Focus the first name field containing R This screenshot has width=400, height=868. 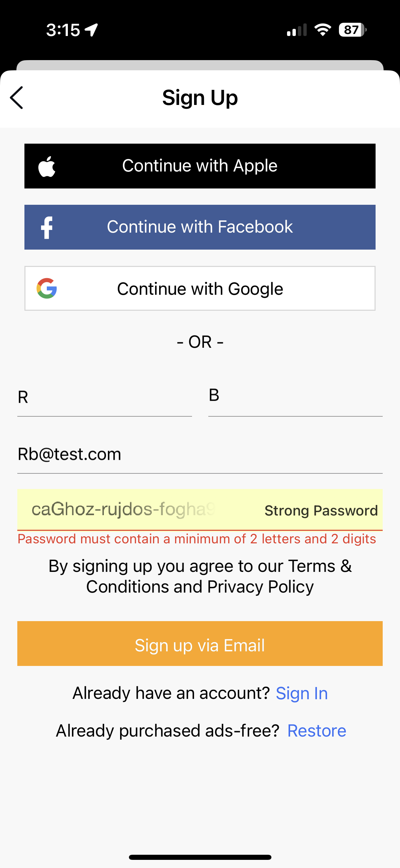(x=104, y=397)
